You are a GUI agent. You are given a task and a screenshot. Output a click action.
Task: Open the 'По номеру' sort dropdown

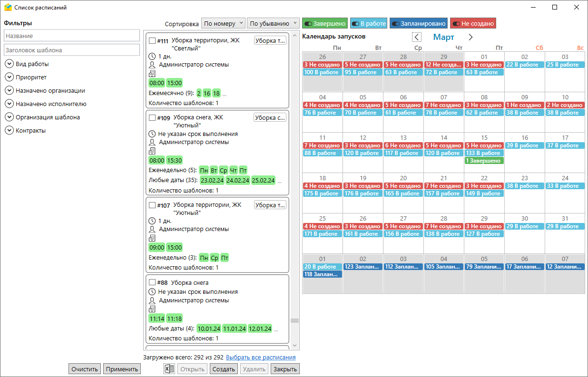pos(223,23)
